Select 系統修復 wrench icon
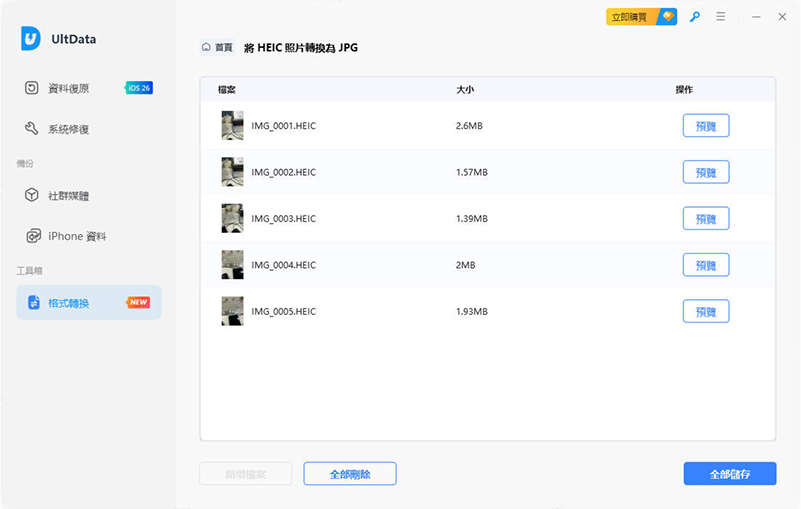801x509 pixels. coord(32,128)
